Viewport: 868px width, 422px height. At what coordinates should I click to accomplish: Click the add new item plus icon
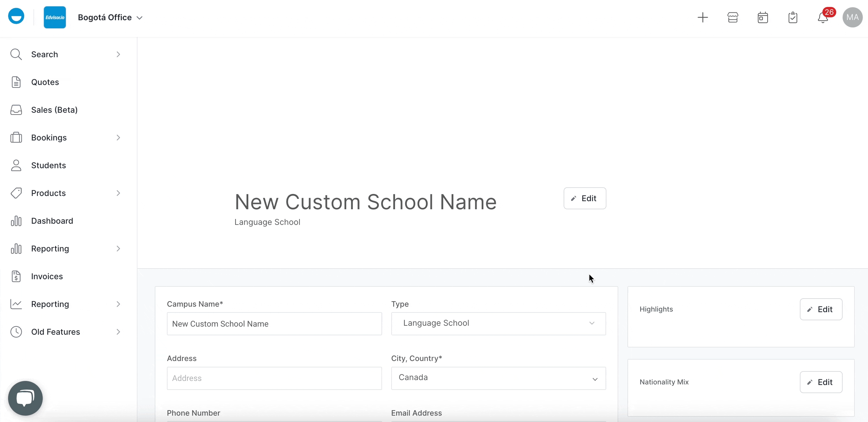(703, 18)
